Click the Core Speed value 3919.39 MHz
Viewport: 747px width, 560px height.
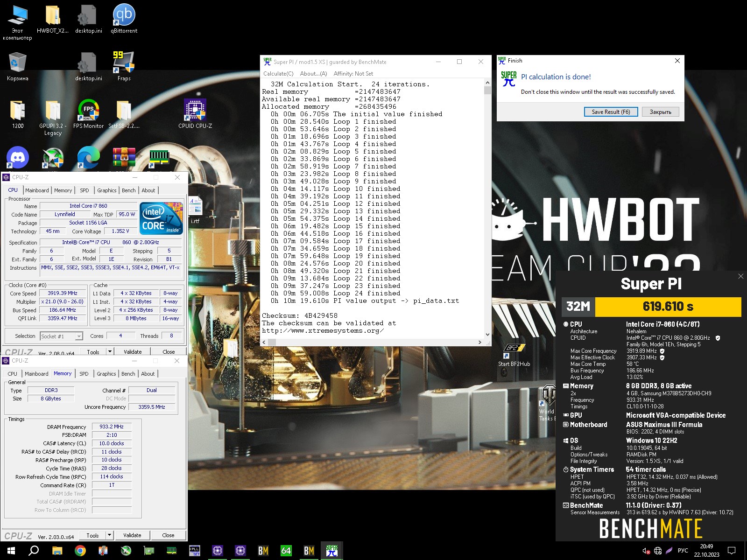pos(63,293)
